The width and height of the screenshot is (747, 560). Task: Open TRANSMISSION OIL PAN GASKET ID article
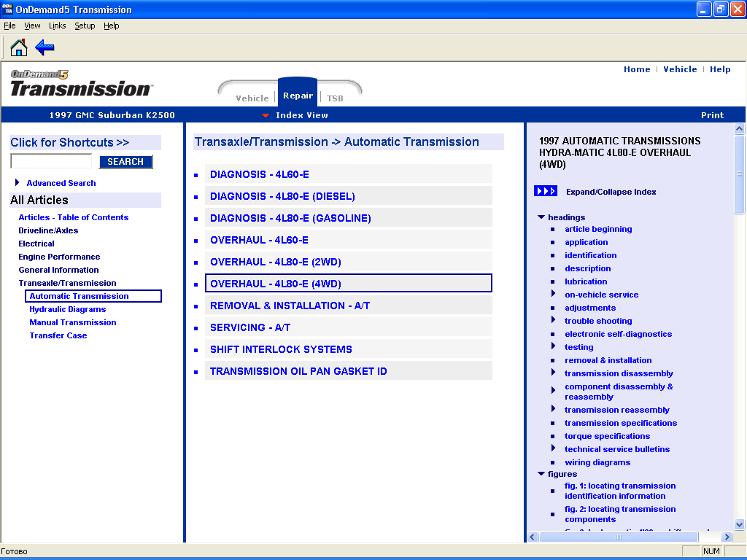point(348,371)
